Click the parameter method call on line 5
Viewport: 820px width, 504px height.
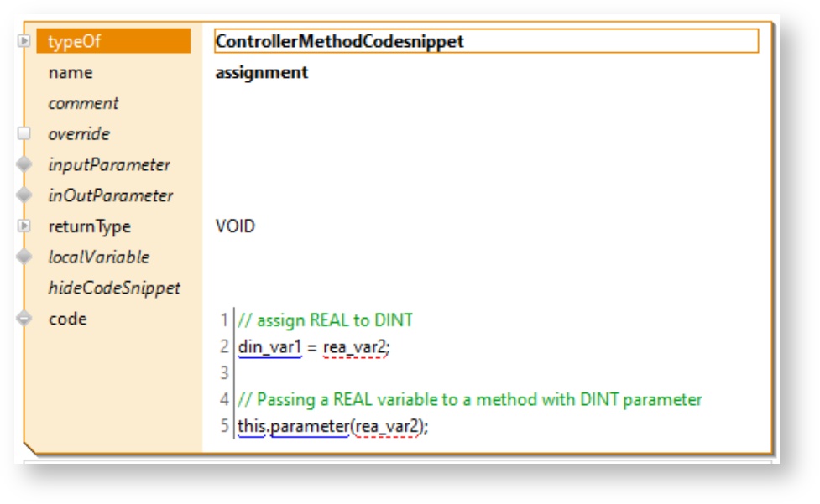[x=309, y=426]
